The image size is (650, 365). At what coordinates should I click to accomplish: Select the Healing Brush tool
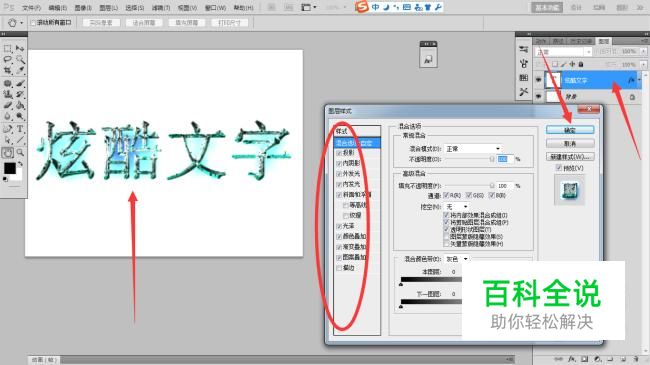pos(7,83)
